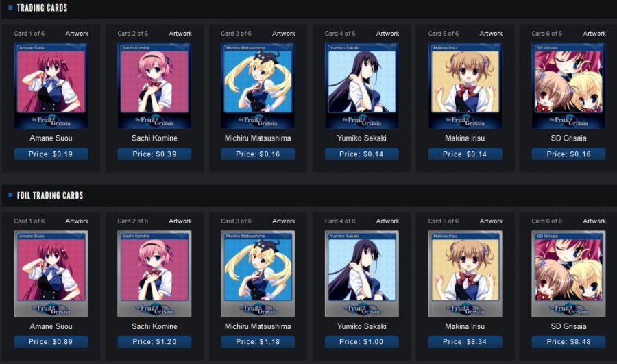The width and height of the screenshot is (617, 364).
Task: Click the Trading Cards section header
Action: [x=42, y=8]
